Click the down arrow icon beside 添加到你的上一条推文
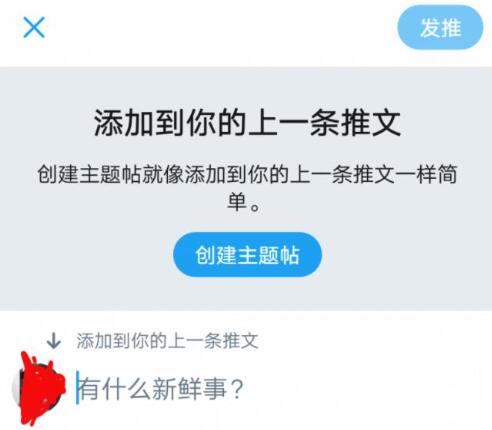 click(53, 341)
